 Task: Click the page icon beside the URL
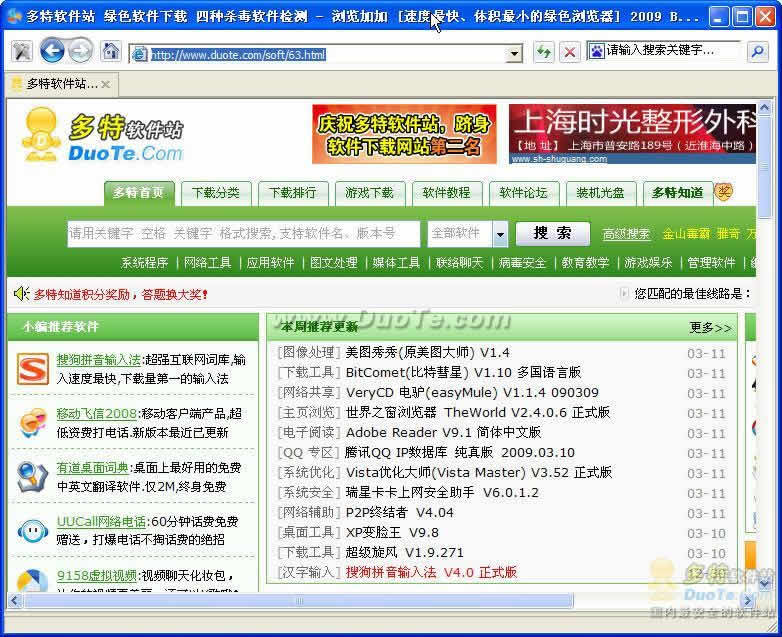pos(140,54)
